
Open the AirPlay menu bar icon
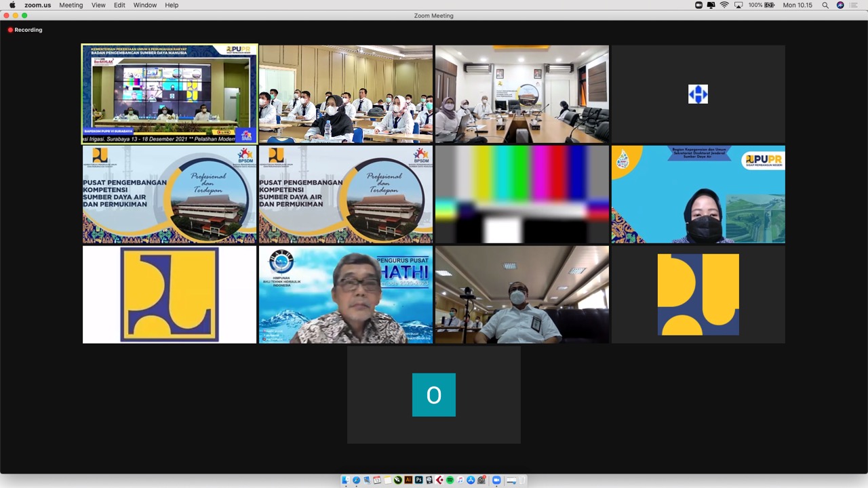(738, 5)
